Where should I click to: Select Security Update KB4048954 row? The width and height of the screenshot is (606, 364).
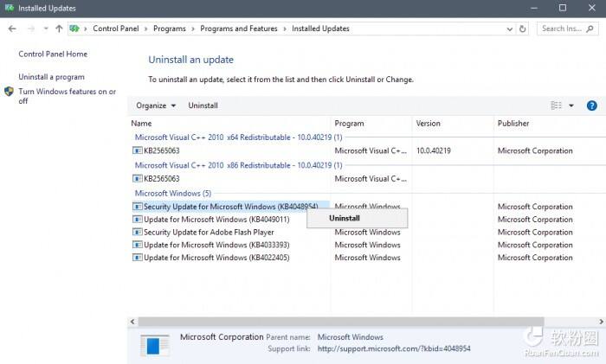230,207
